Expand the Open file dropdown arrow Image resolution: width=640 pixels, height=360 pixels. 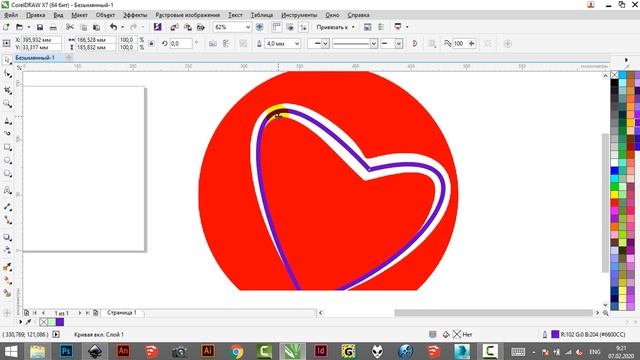click(29, 27)
